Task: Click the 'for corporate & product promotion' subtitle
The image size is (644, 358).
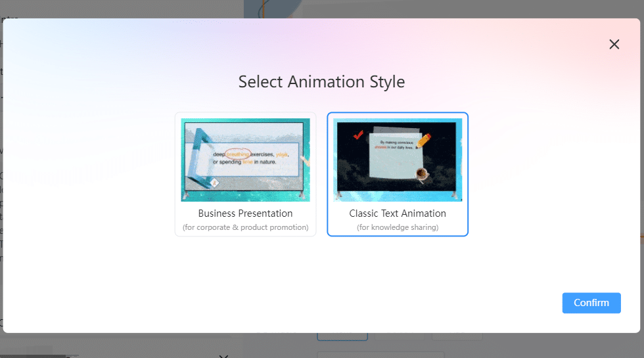Action: [x=245, y=227]
